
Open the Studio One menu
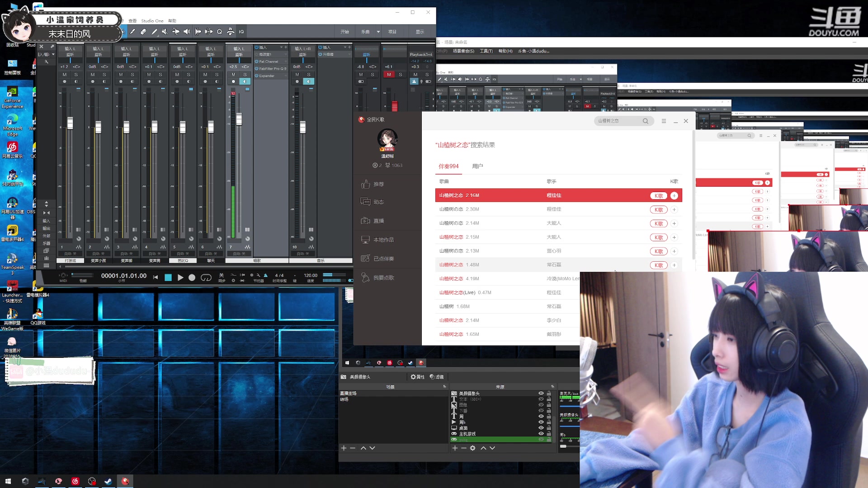coord(152,21)
